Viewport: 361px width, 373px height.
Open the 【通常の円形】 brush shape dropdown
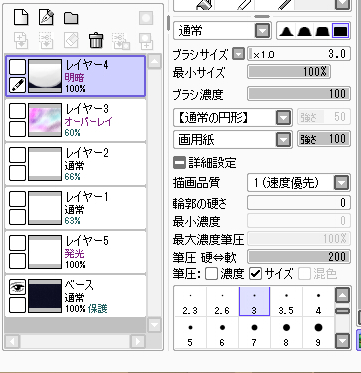pyautogui.click(x=283, y=118)
